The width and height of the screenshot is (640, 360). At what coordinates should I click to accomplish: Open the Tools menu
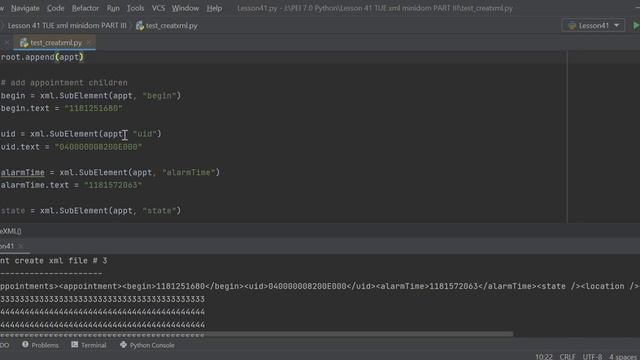tap(135, 8)
